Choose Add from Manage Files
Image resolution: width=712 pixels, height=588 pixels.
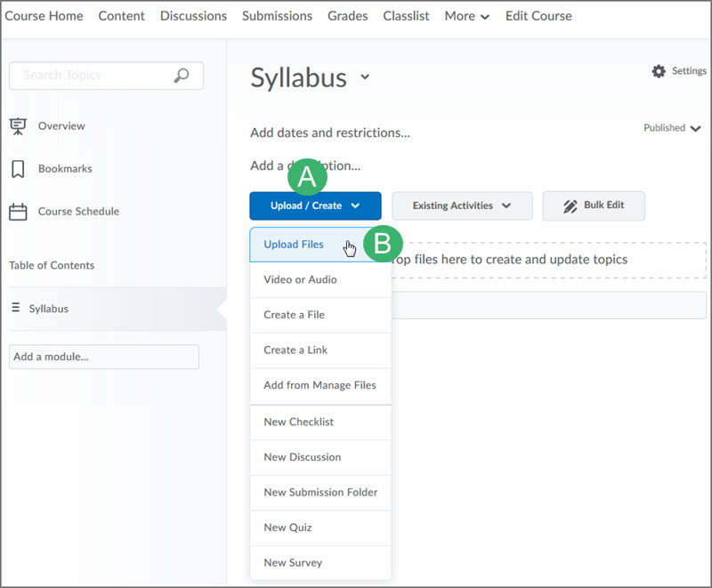(x=320, y=386)
